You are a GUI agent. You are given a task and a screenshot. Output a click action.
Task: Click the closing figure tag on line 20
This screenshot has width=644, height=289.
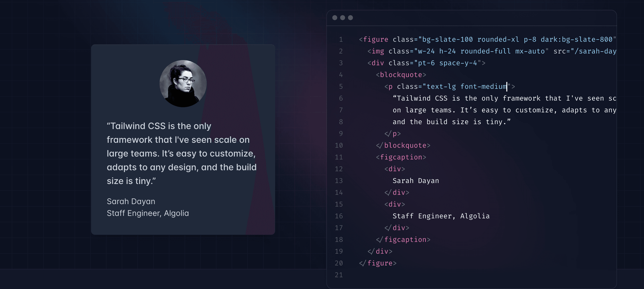[378, 263]
